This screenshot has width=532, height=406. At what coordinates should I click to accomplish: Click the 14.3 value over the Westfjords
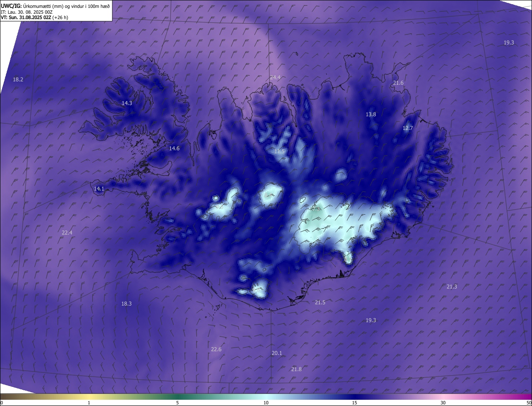click(x=127, y=103)
